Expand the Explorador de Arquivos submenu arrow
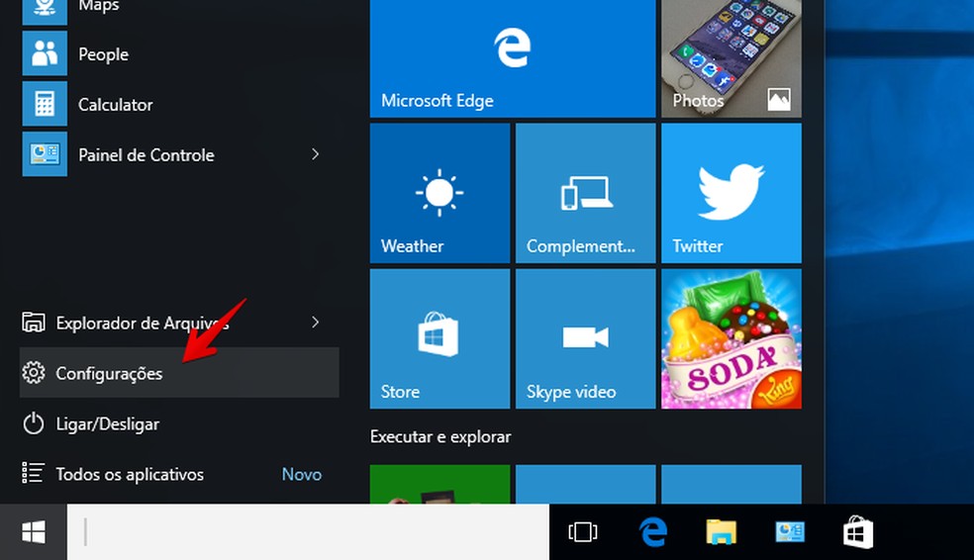Viewport: 974px width, 560px height. click(x=316, y=323)
